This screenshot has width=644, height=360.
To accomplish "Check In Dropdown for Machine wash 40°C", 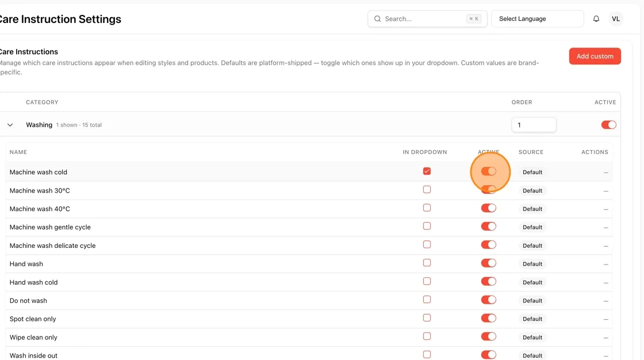I will (427, 208).
